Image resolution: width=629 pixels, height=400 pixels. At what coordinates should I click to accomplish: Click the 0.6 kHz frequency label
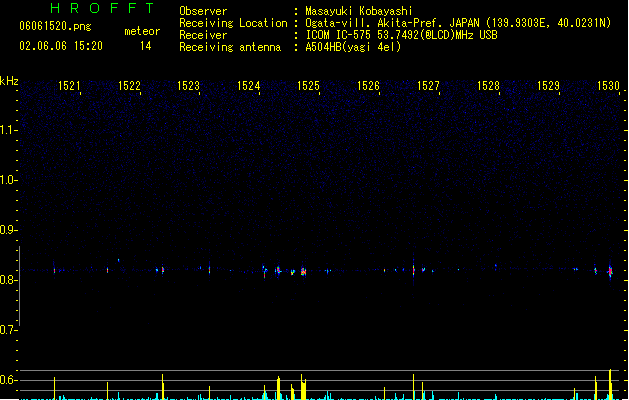pyautogui.click(x=8, y=380)
